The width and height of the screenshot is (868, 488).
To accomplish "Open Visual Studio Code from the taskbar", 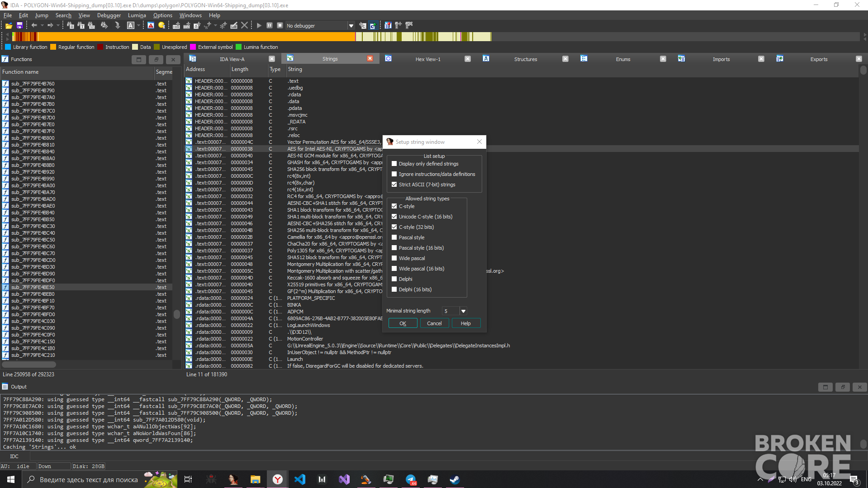I will tap(300, 479).
